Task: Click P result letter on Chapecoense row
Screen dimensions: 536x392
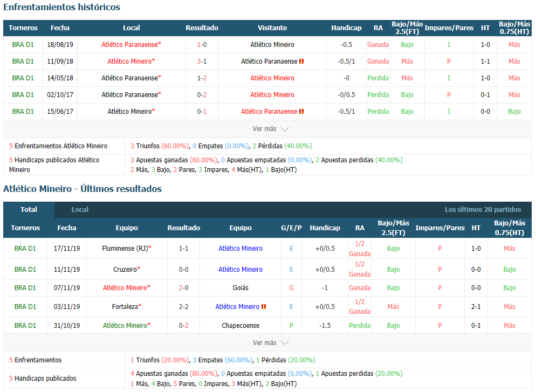Action: (x=291, y=325)
